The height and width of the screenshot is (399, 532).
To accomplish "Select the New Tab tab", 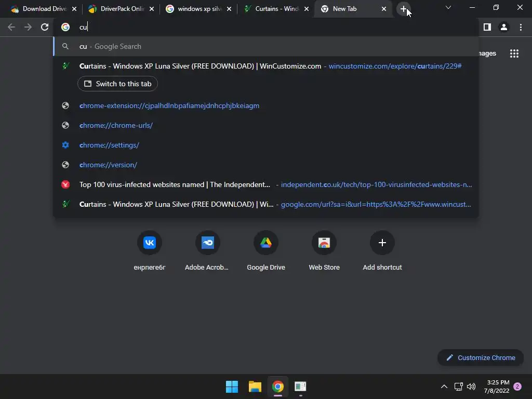I will [x=353, y=9].
